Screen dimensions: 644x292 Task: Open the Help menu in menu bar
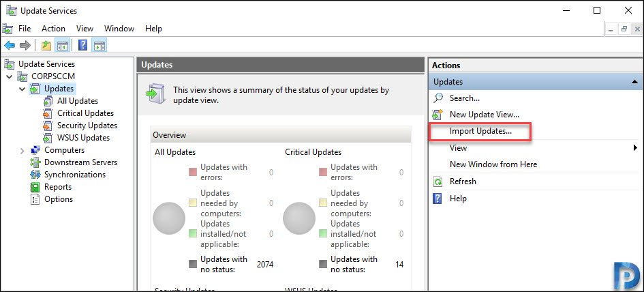(153, 29)
